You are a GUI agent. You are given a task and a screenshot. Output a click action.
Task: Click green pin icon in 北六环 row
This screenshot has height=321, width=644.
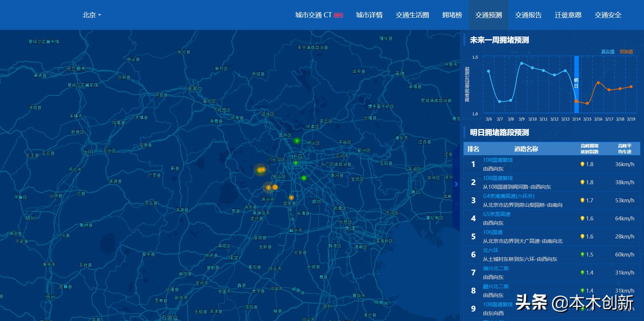pos(582,255)
